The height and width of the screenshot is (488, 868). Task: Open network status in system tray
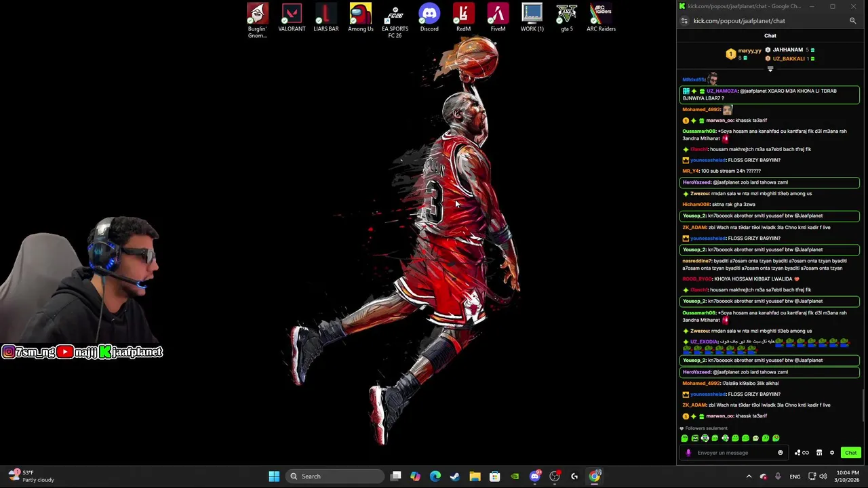(x=812, y=476)
